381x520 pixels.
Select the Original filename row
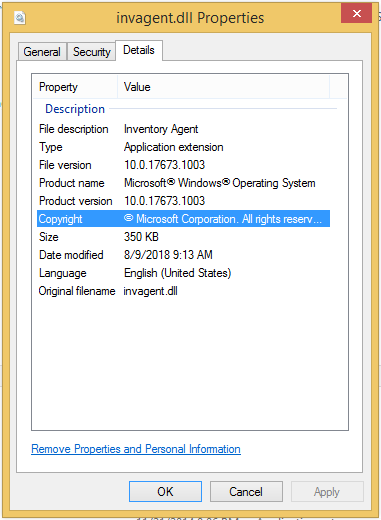click(x=183, y=291)
